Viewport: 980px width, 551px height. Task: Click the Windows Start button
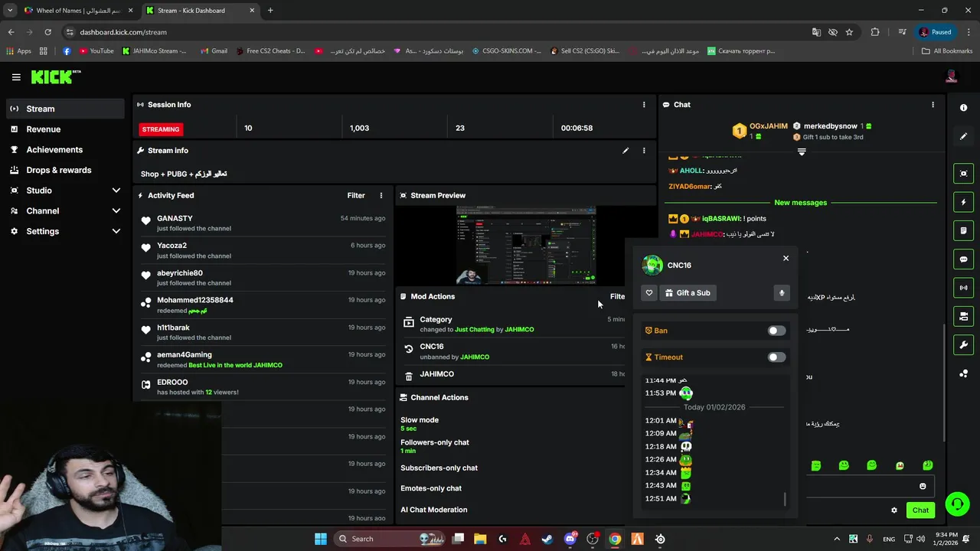[320, 539]
